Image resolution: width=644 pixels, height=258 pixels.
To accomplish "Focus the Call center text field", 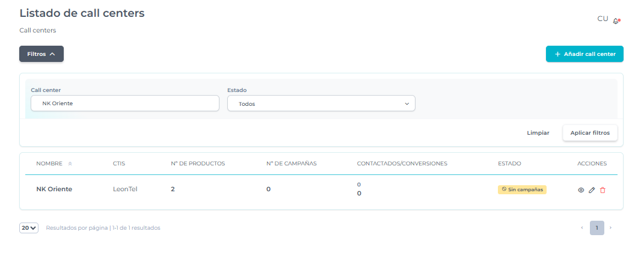I will [x=125, y=103].
